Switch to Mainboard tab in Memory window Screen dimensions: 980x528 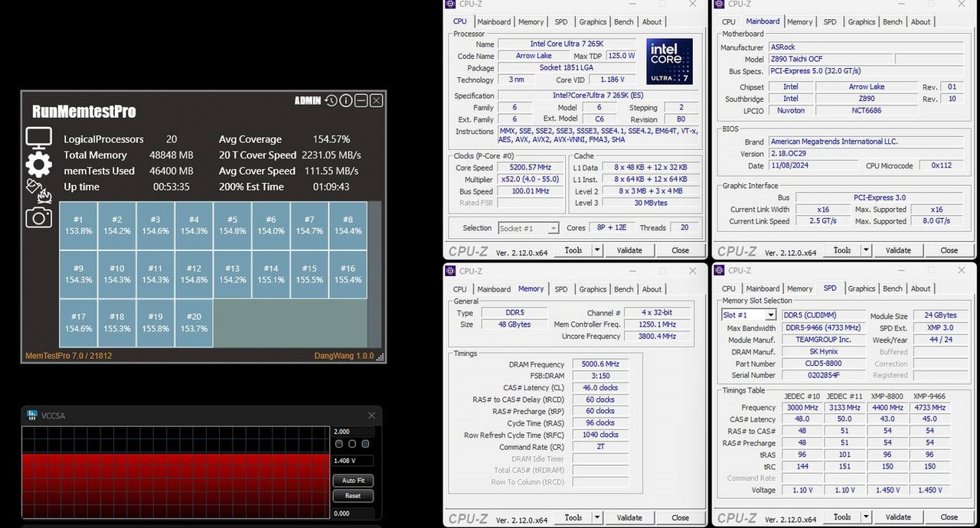[494, 289]
